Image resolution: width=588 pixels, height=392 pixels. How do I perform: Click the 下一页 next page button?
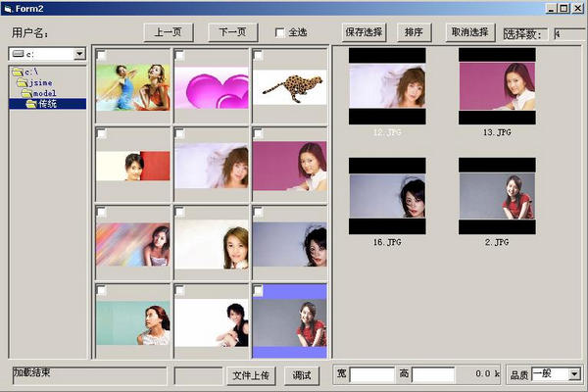(x=232, y=32)
